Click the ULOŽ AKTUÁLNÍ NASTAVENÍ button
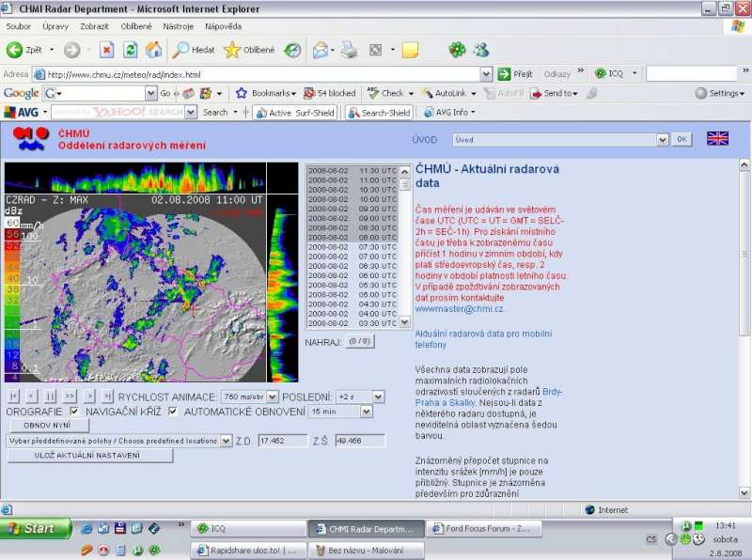Viewport: 752px width, 560px height. (x=90, y=456)
